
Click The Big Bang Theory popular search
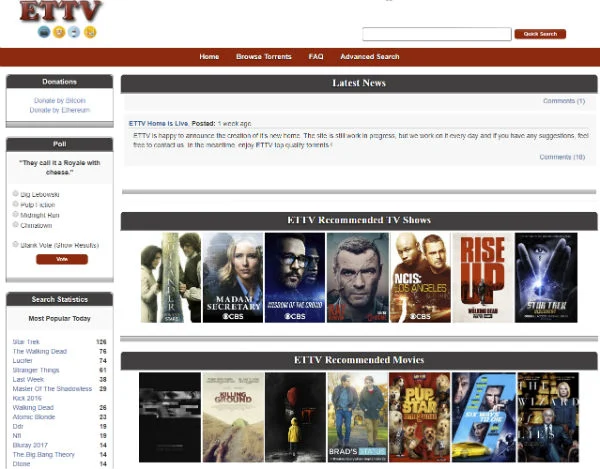point(44,454)
